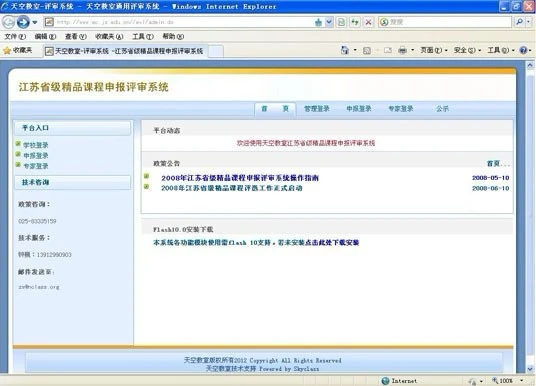Click the green bullet beside sidebar 申报登录
The height and width of the screenshot is (386, 536).
(x=18, y=154)
